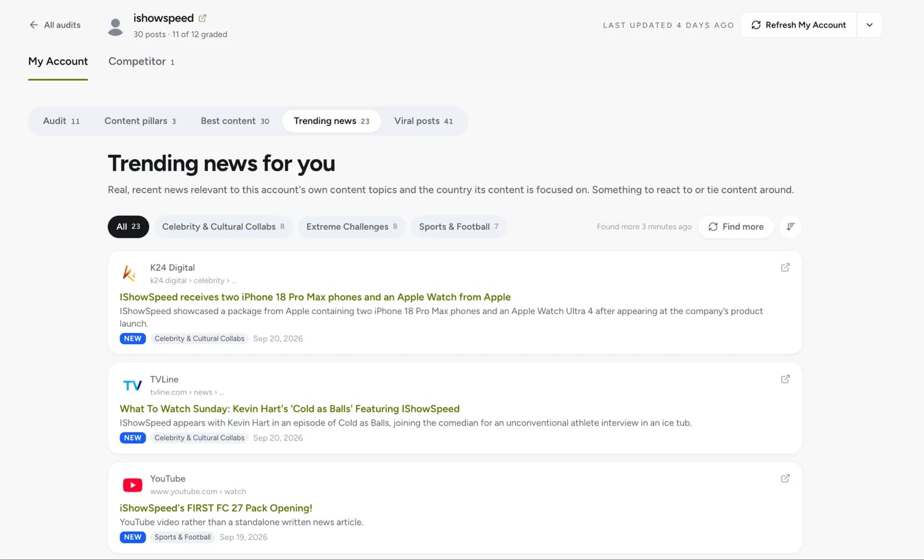The height and width of the screenshot is (560, 924).
Task: Switch to the Competitor tab
Action: [141, 61]
